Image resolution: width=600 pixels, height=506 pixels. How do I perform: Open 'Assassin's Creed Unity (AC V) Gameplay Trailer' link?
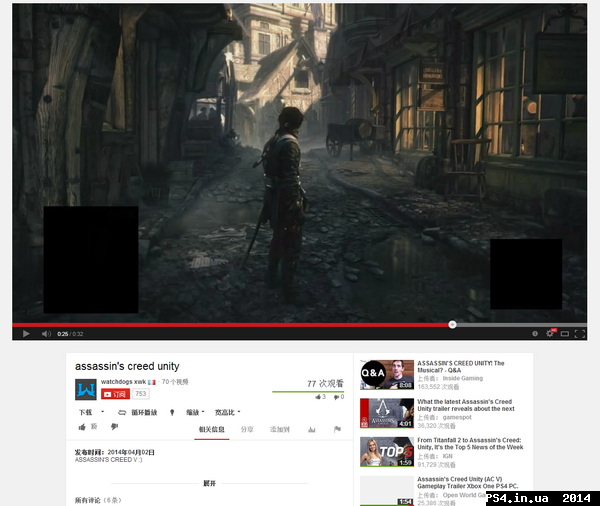468,483
